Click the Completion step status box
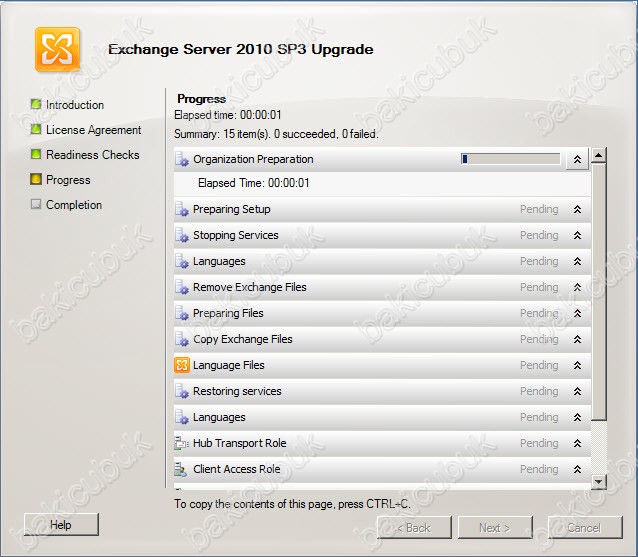 tap(36, 204)
